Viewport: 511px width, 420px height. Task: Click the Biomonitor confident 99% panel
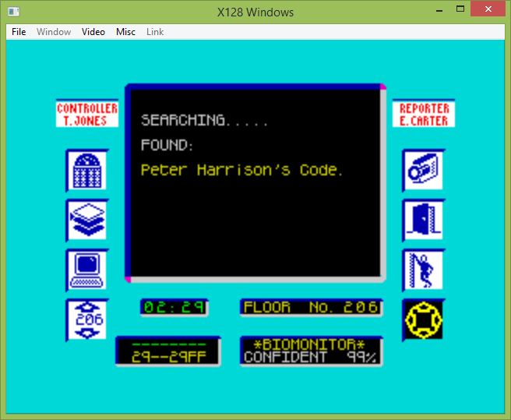point(311,351)
